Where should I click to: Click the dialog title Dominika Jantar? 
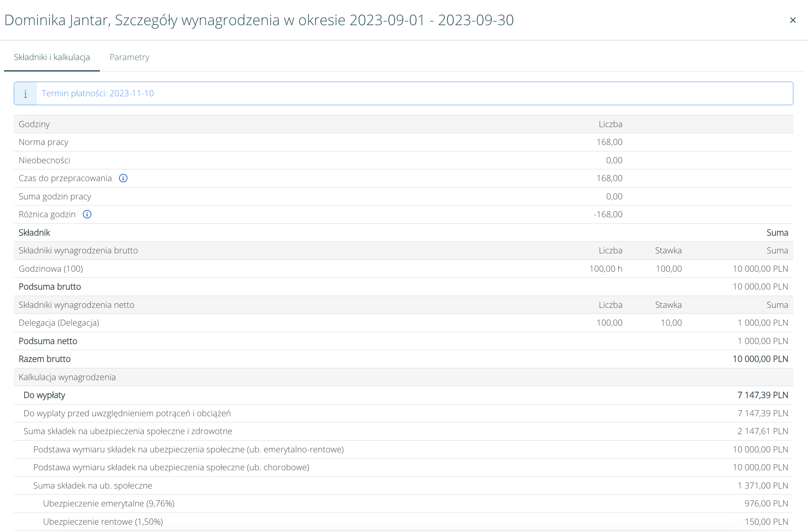point(57,20)
